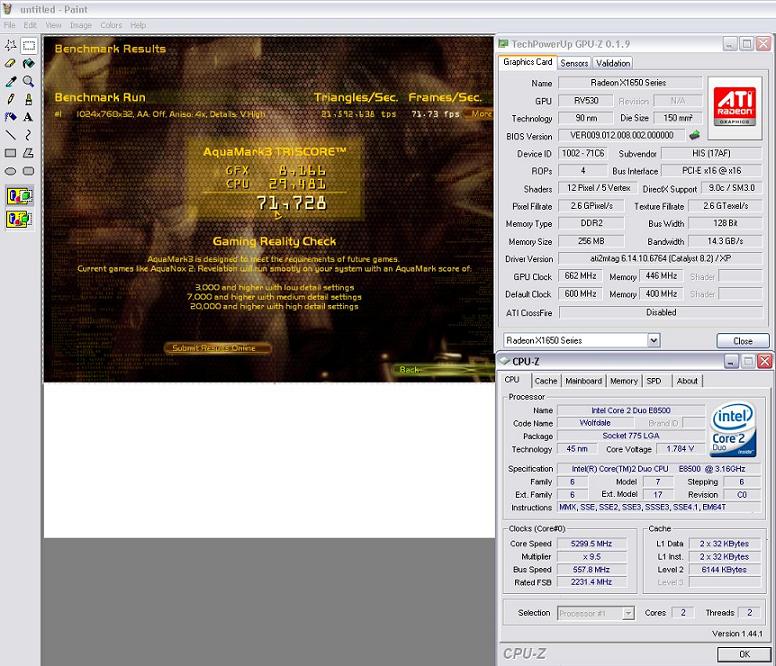This screenshot has width=776, height=666.
Task: Click the Driver Version field in GPU-Z
Action: pyautogui.click(x=660, y=258)
